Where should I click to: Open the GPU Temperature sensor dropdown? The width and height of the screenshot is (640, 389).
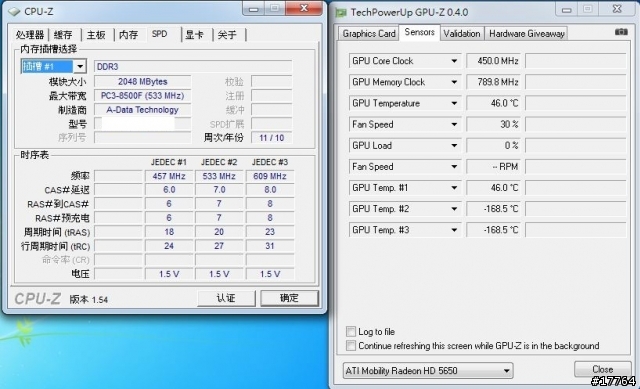pyautogui.click(x=454, y=103)
